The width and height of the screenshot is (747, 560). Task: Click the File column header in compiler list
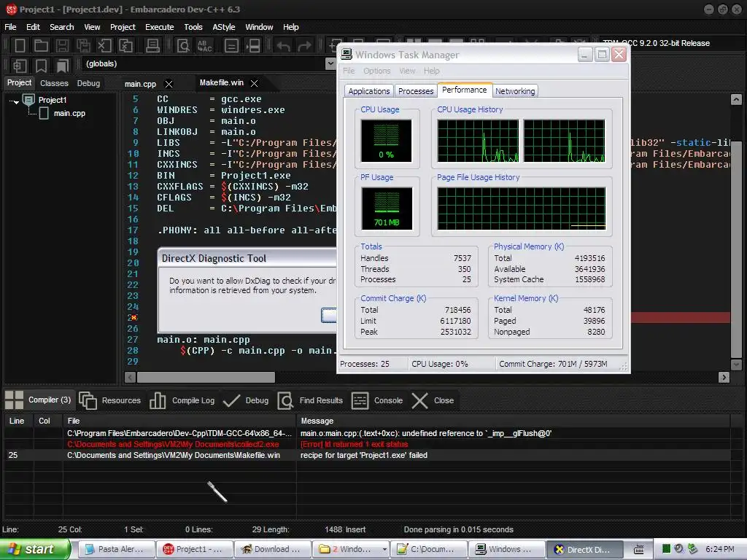[x=179, y=421]
